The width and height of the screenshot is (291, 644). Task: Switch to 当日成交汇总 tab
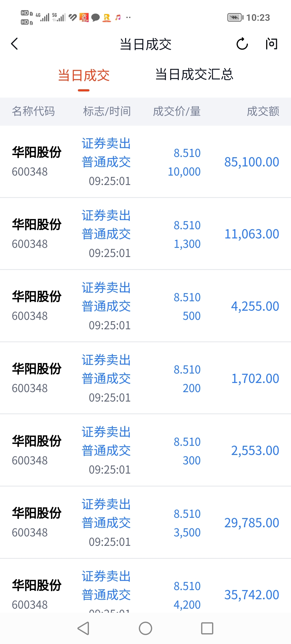click(x=194, y=75)
